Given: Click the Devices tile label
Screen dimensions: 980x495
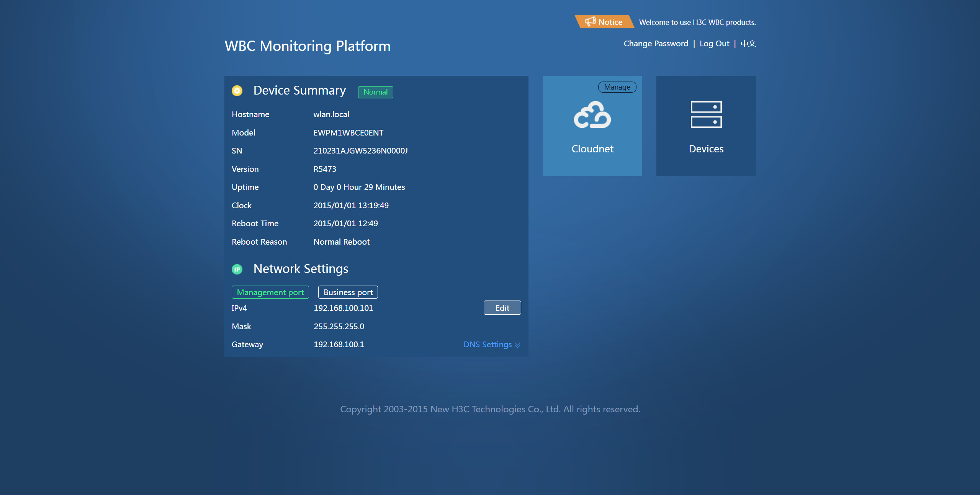Looking at the screenshot, I should [706, 149].
